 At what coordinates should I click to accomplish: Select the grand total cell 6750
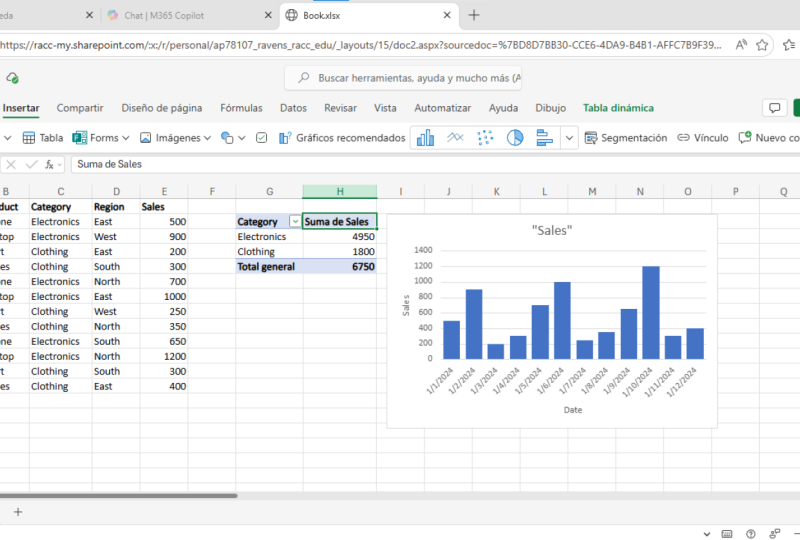point(340,266)
